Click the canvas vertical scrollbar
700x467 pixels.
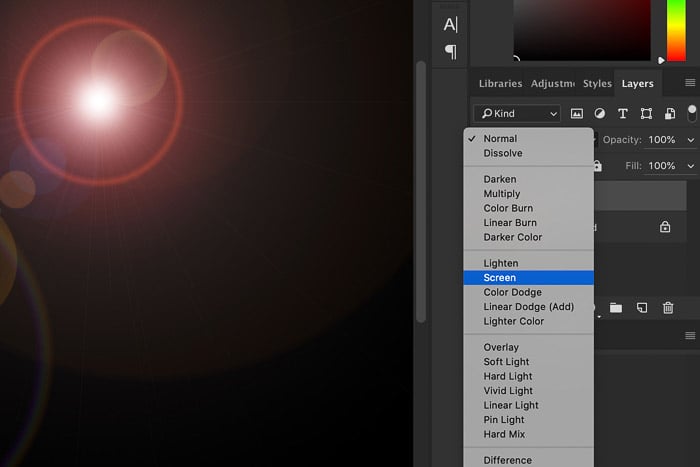point(421,191)
